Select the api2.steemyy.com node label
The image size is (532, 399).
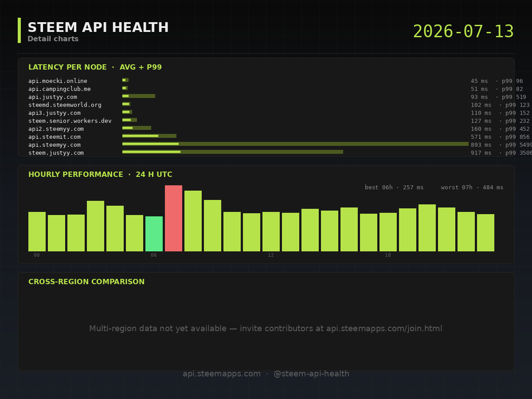point(56,129)
